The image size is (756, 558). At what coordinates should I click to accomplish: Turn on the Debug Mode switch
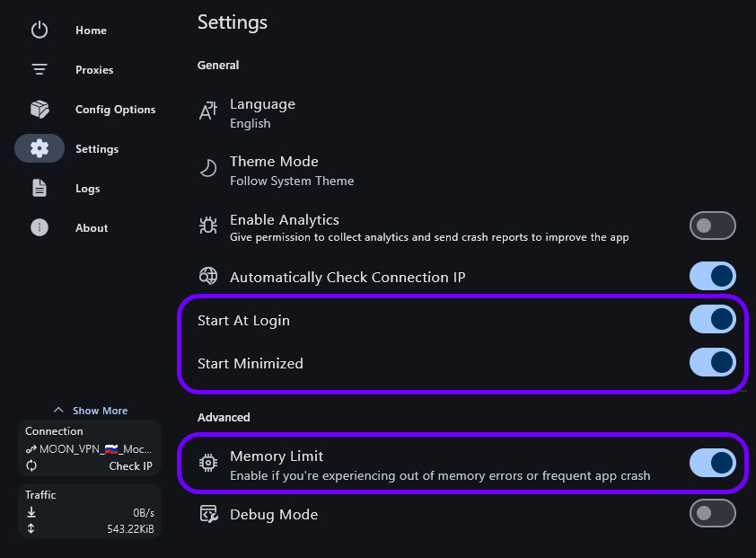click(x=712, y=513)
